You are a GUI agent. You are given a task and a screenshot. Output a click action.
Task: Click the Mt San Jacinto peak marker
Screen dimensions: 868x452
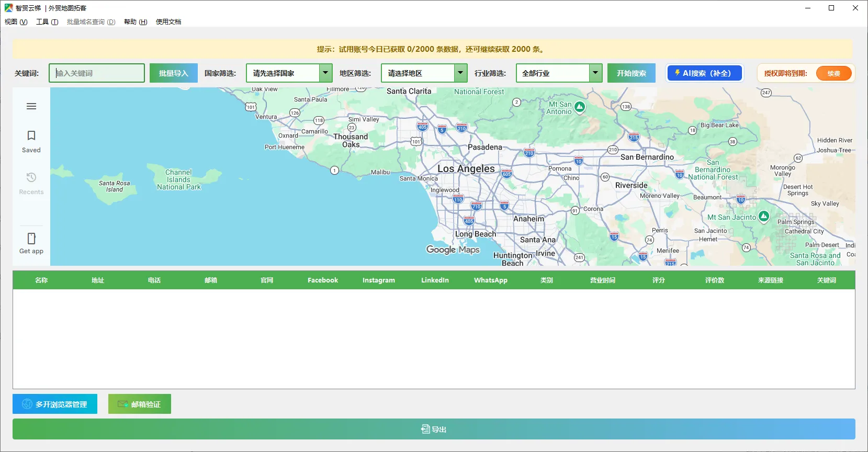tap(764, 216)
